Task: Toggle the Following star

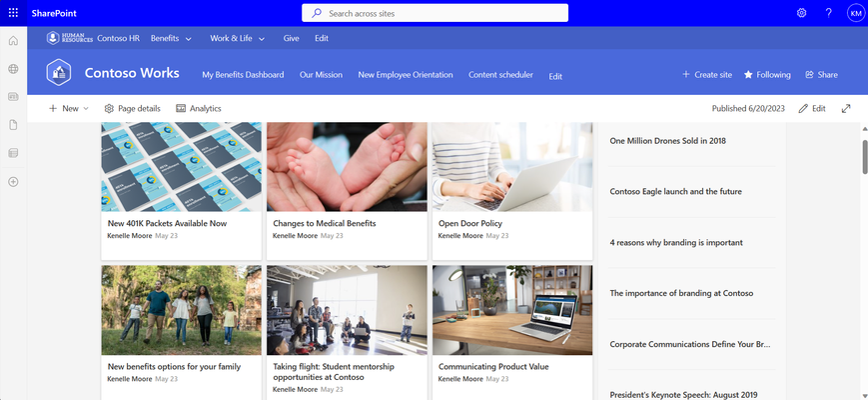Action: (x=748, y=74)
